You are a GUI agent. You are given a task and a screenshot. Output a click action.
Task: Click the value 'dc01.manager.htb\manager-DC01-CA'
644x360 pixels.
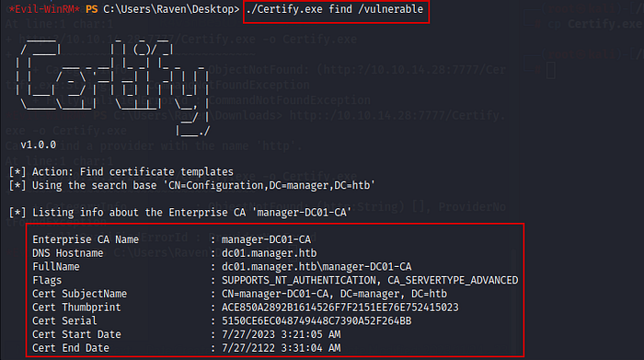pyautogui.click(x=316, y=267)
